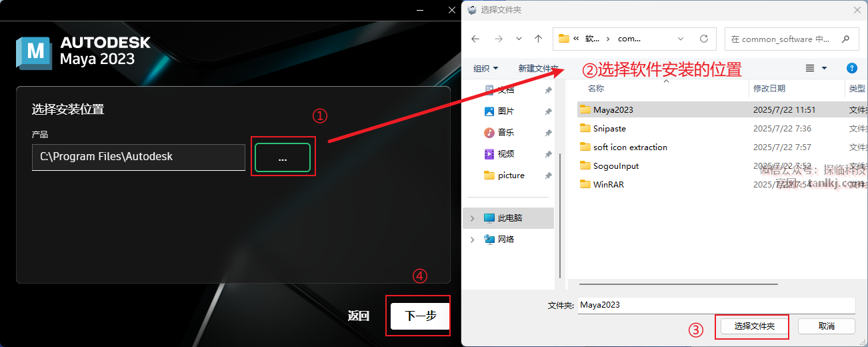Click the magnifier search icon

point(845,39)
